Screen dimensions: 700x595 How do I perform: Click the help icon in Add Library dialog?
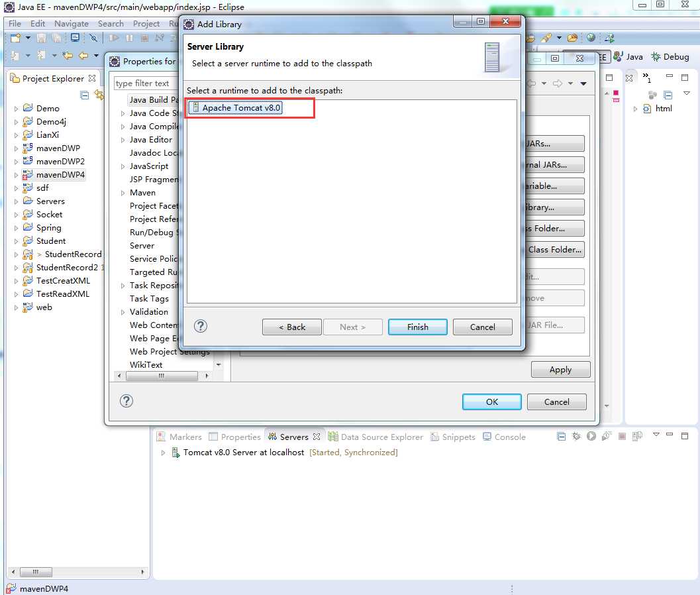tap(201, 326)
